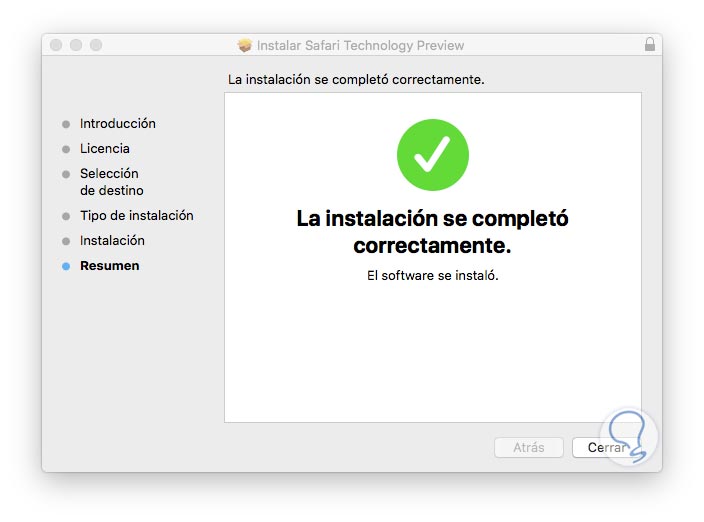Screen dimensions: 704x522
Task: Click the 'El software se instaló.' text
Action: point(433,276)
